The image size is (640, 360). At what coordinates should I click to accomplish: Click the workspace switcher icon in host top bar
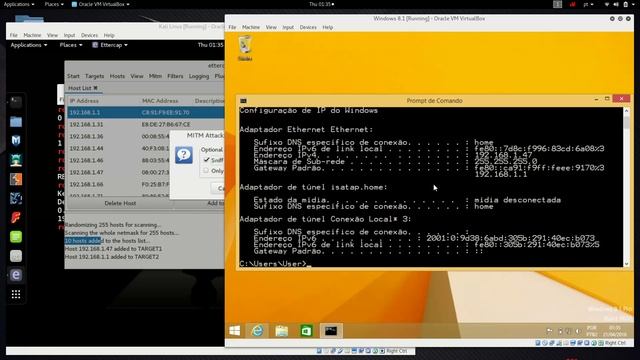(557, 4)
